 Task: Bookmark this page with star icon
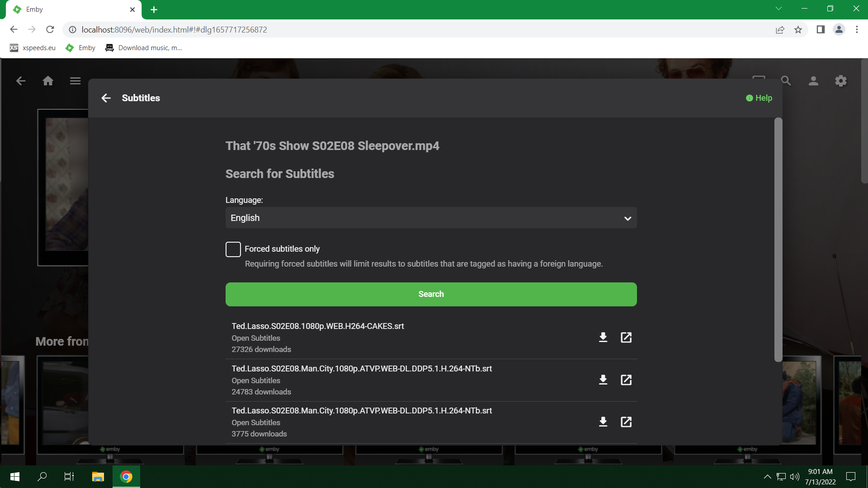point(798,30)
